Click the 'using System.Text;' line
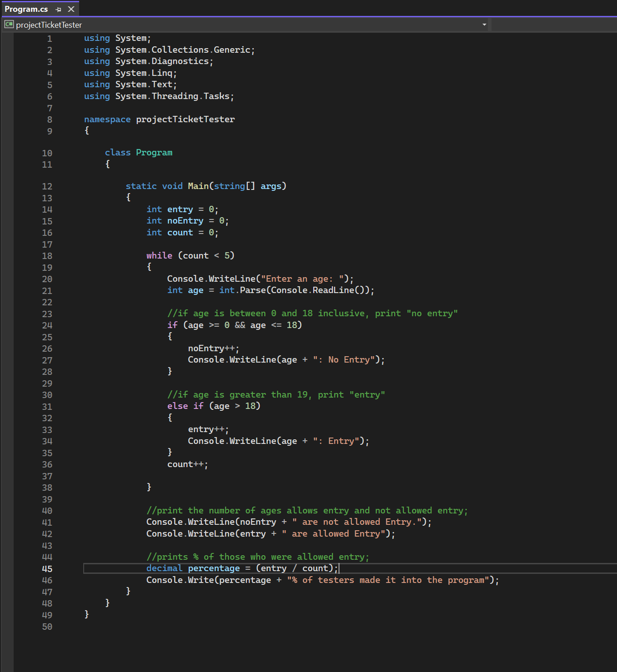 click(130, 85)
